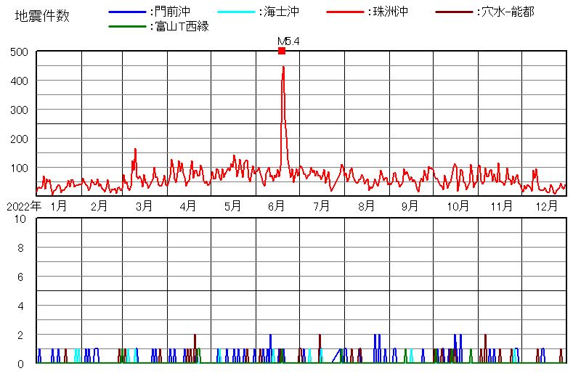This screenshot has height=392, width=581.
Task: Click the 11月 axis label
Action: (x=502, y=206)
